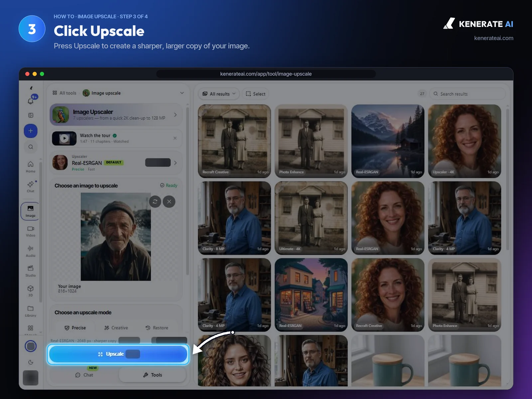532x399 pixels.
Task: Open the Image Upscaler banner chevron
Action: tap(176, 115)
